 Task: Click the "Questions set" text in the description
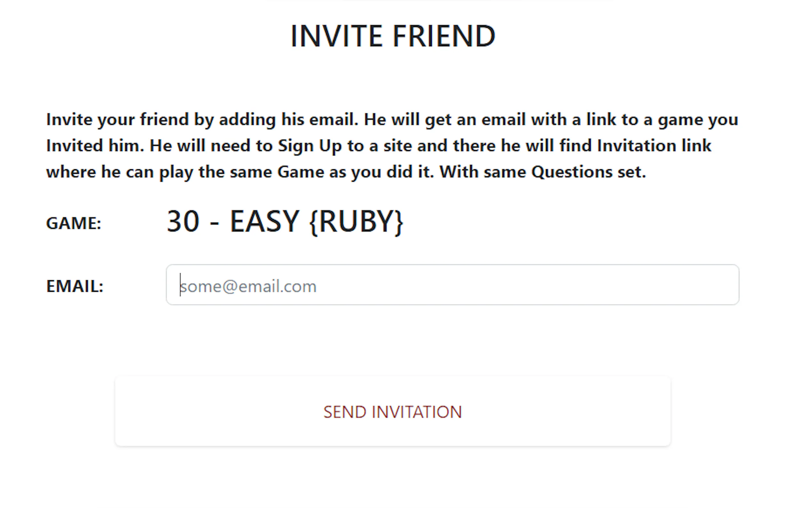(x=588, y=172)
